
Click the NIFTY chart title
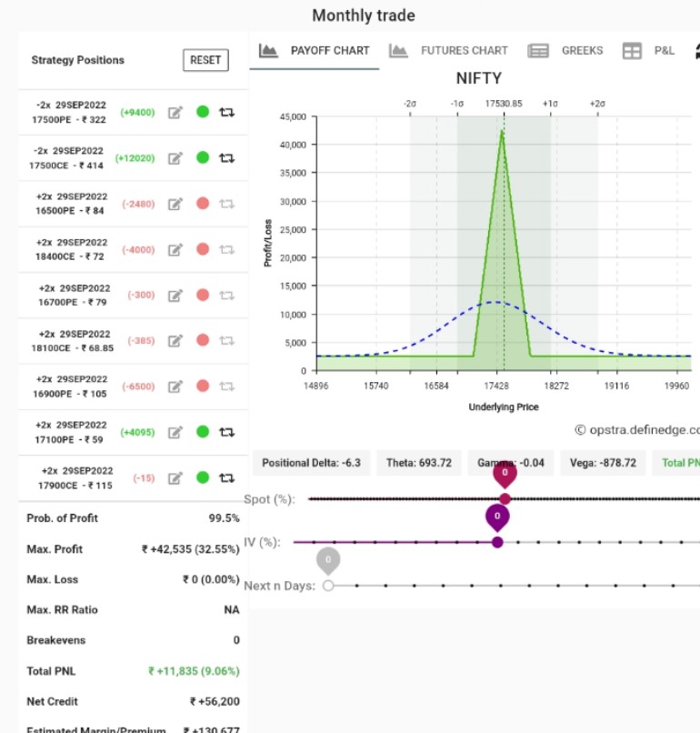click(479, 78)
